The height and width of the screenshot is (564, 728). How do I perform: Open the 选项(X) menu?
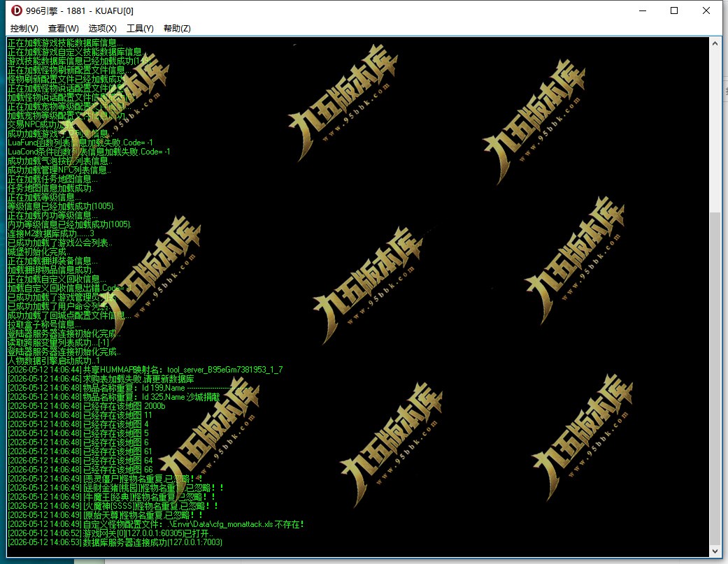pos(103,28)
